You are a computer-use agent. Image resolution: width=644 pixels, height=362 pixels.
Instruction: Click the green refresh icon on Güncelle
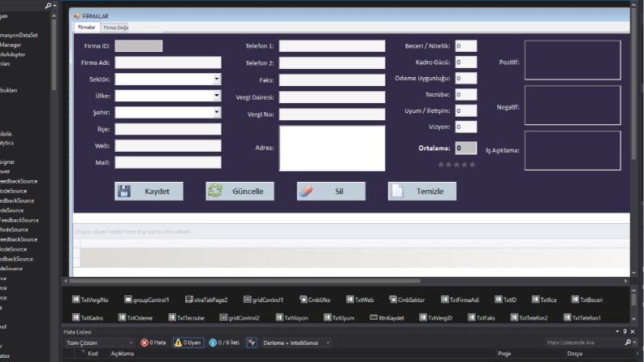pyautogui.click(x=215, y=191)
